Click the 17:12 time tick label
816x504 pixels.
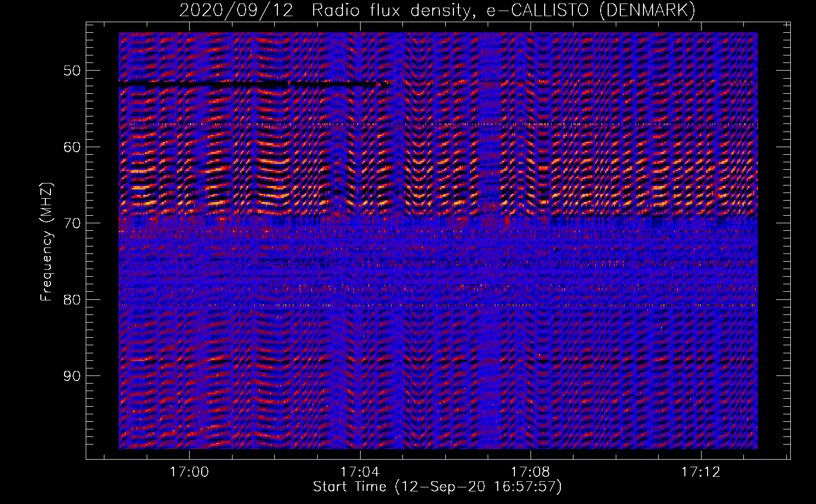(701, 472)
